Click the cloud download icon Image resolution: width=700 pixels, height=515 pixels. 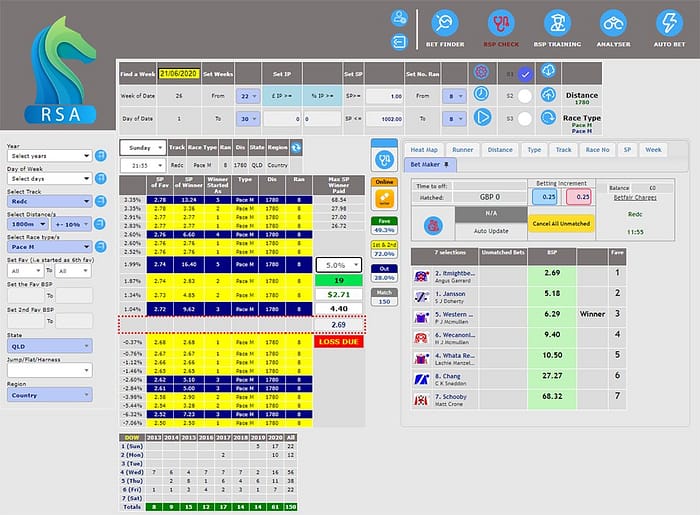(x=549, y=72)
